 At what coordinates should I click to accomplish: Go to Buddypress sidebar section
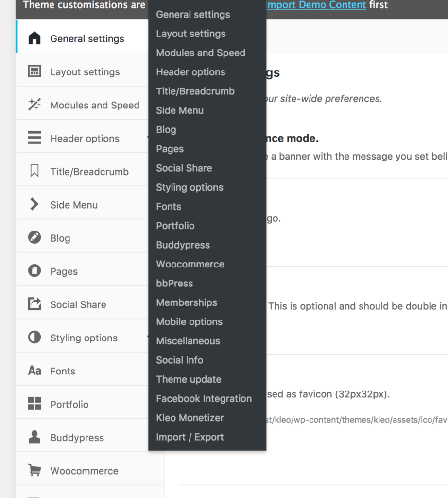[82, 435]
